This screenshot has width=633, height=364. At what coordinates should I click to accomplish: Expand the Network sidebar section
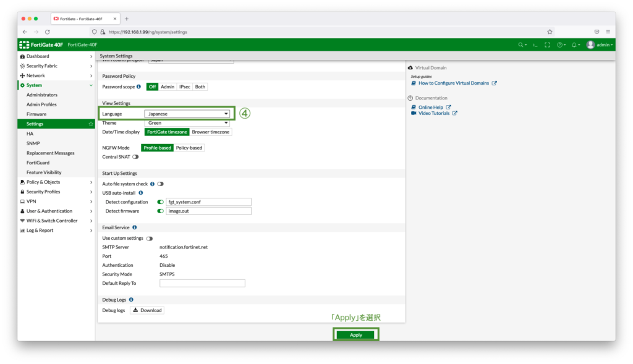(x=56, y=75)
